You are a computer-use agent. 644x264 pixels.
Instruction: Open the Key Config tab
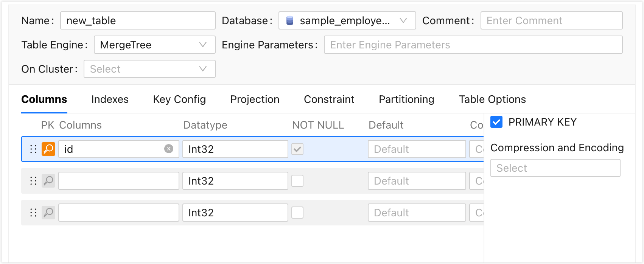[x=179, y=99]
